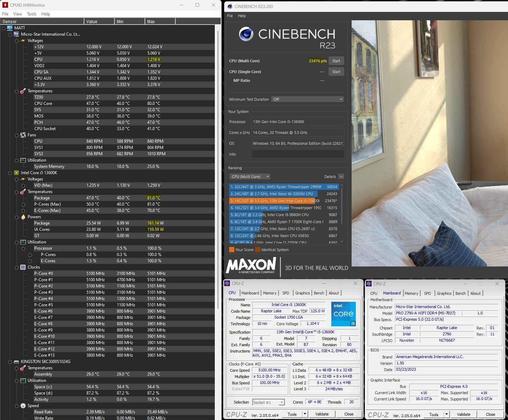Click Tools button in right CPU-Z window
This screenshot has height=420, width=508.
433,414
